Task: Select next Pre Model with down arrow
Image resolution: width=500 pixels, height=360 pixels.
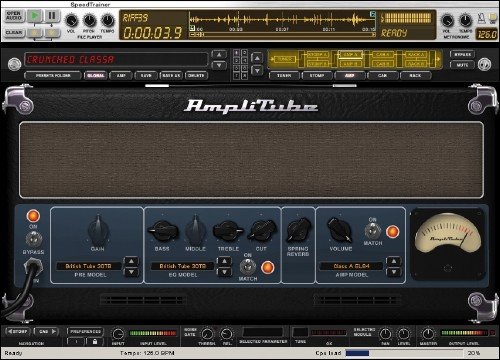Action: (131, 272)
